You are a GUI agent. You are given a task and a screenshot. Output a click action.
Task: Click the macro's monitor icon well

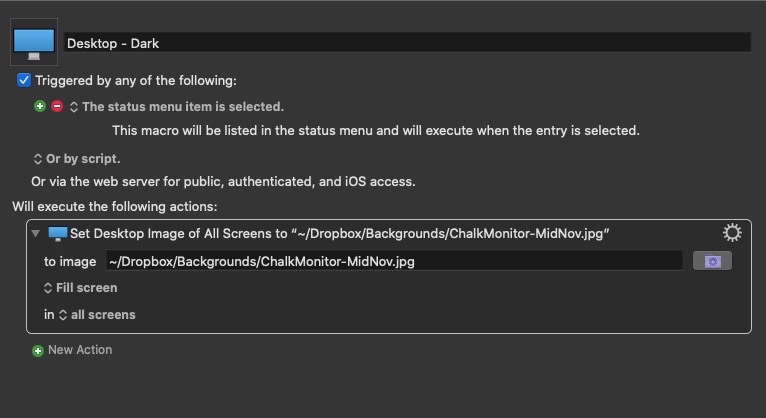(34, 42)
